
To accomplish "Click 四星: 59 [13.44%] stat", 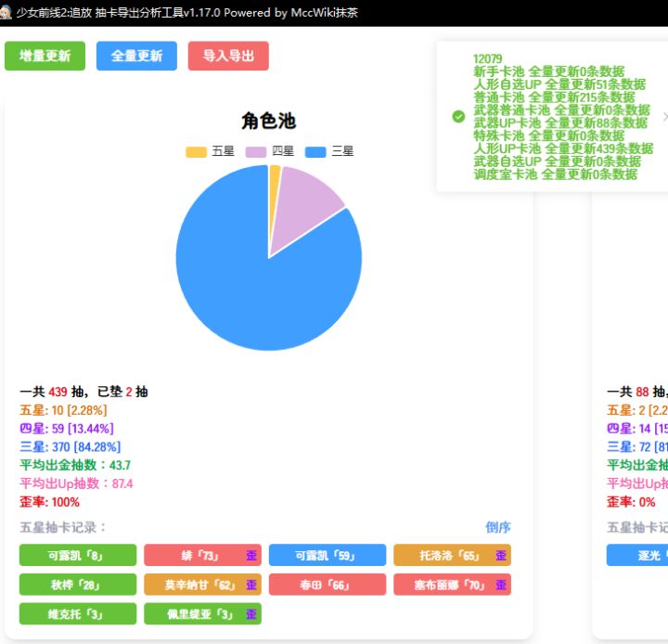I will click(67, 429).
